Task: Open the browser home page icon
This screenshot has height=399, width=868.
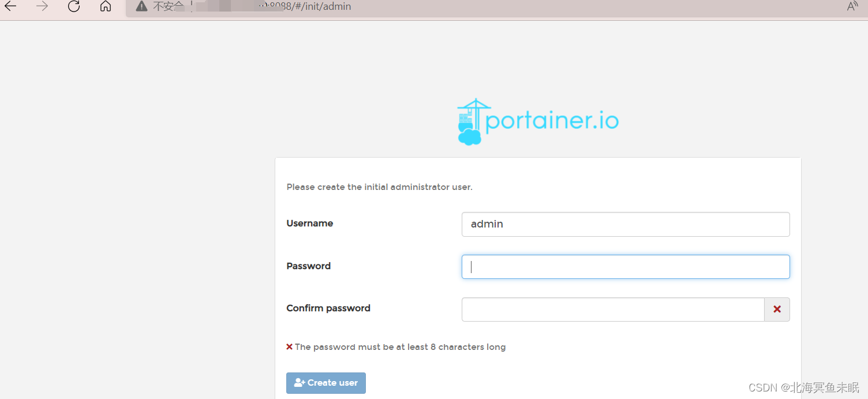Action: (x=105, y=6)
